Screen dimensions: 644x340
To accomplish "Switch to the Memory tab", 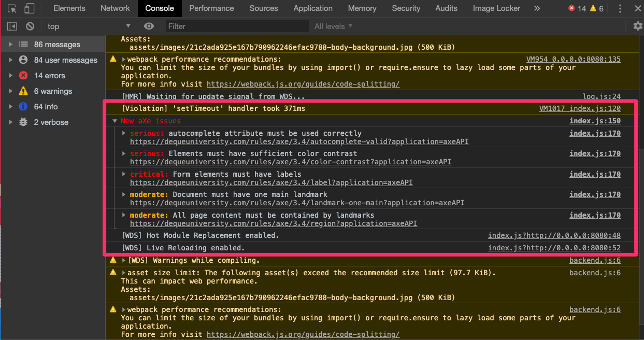I will pyautogui.click(x=362, y=8).
